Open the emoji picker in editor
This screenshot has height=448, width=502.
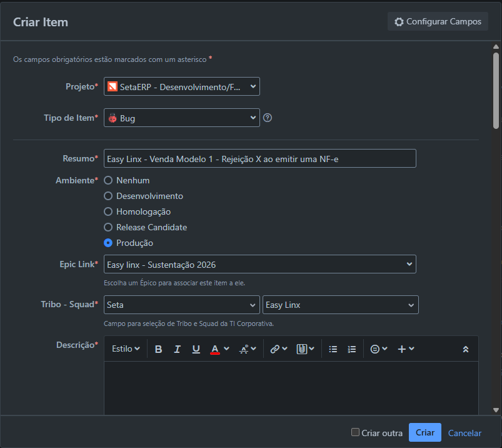pos(375,349)
